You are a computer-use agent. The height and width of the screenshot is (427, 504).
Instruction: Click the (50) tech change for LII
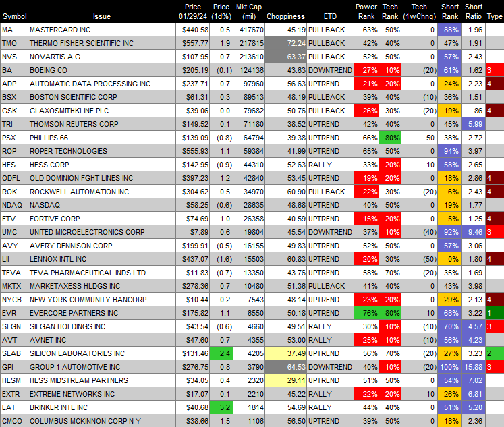coord(419,259)
